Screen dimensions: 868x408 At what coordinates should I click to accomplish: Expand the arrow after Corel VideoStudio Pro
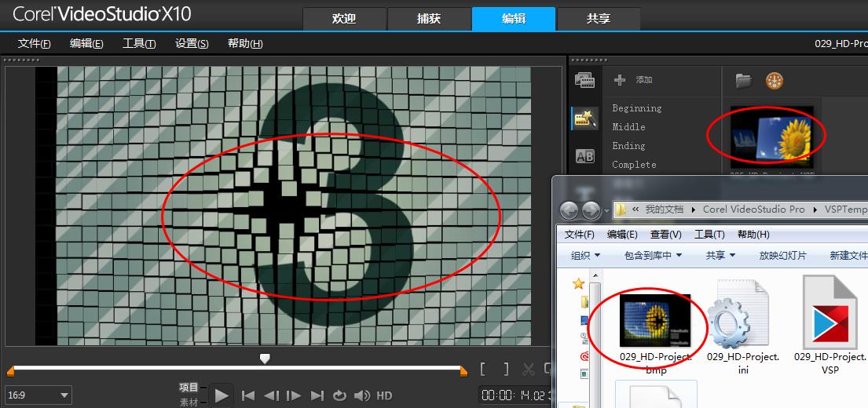click(x=815, y=210)
